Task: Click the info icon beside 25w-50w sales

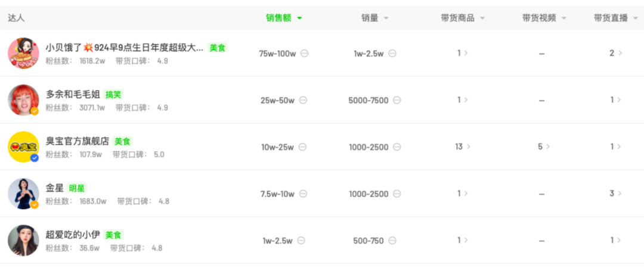Action: (303, 101)
